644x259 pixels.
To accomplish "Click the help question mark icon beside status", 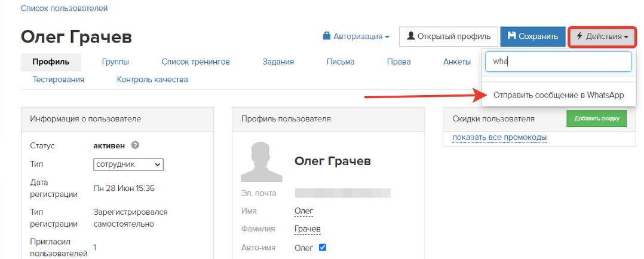I will tap(136, 145).
